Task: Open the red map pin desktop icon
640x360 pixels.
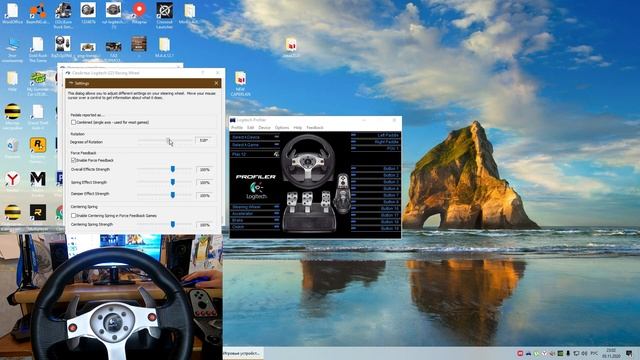Action: 139,10
